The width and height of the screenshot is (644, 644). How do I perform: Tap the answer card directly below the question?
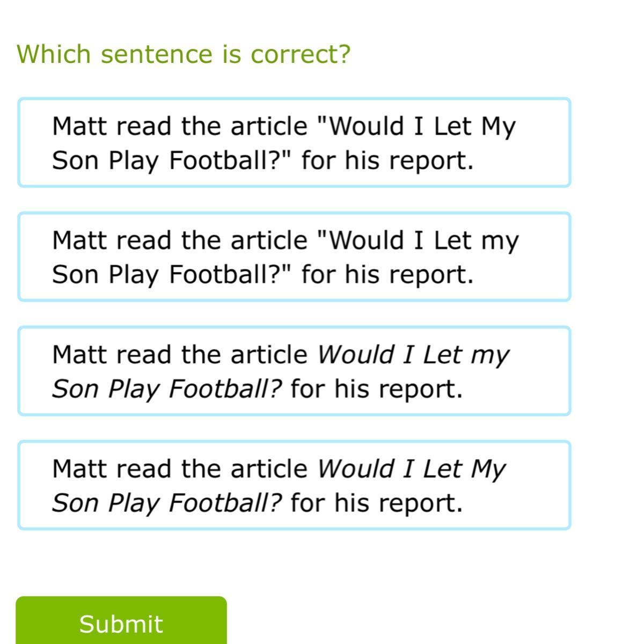point(294,143)
